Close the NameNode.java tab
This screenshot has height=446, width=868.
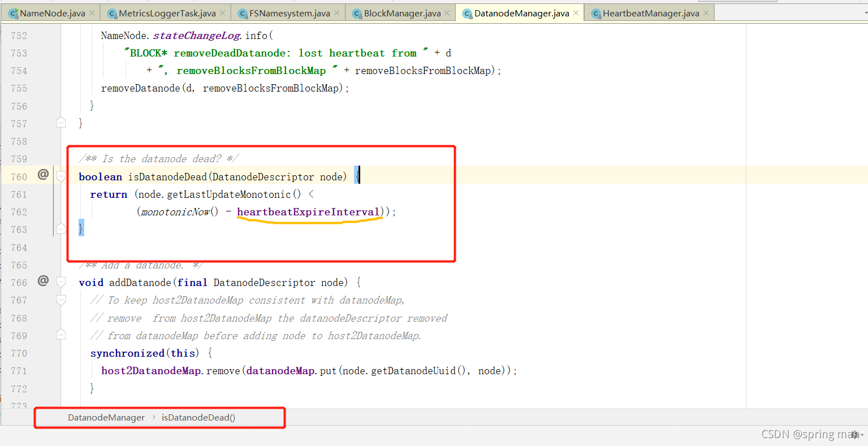click(92, 13)
